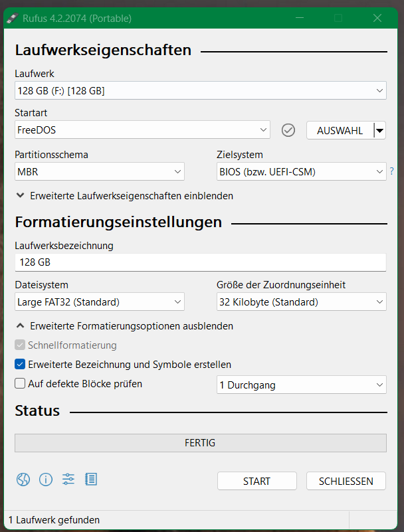Open the AUSWAHL split-button arrow
404x532 pixels.
(x=380, y=130)
